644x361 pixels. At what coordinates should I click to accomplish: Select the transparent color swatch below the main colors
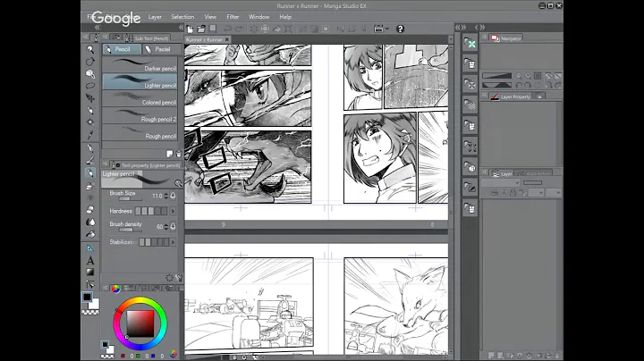pyautogui.click(x=90, y=312)
